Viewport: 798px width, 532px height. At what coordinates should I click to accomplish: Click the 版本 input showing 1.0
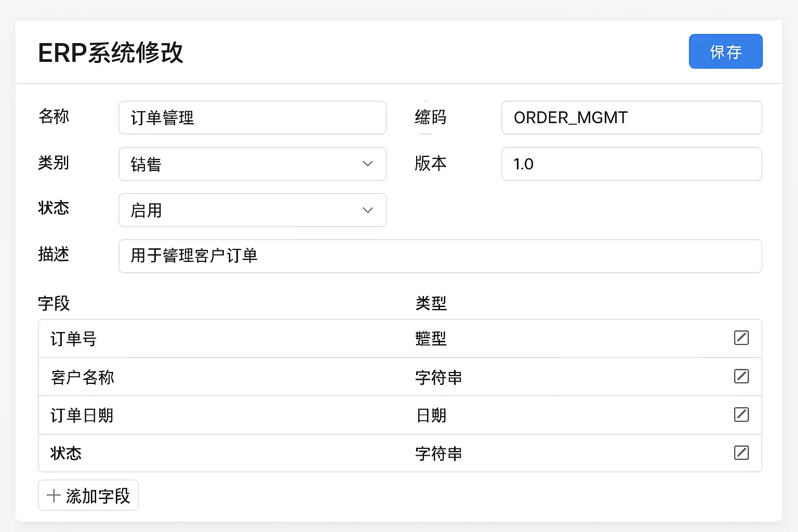click(631, 164)
